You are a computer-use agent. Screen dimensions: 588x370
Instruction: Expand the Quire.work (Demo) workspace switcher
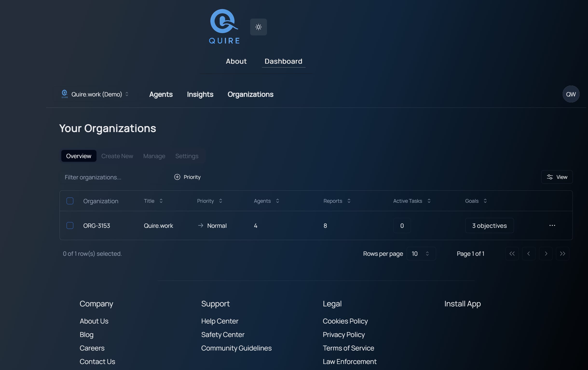tap(95, 94)
